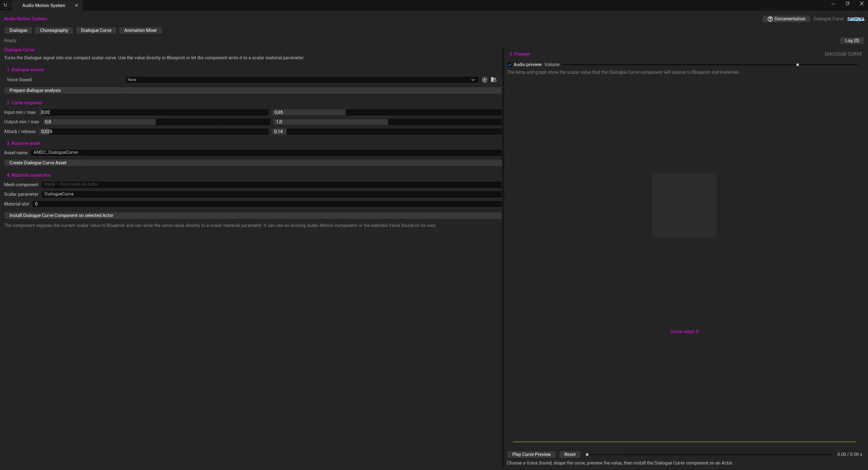Viewport: 868px width, 470px height.
Task: Switch to the Animation Mixer tab
Action: point(140,31)
